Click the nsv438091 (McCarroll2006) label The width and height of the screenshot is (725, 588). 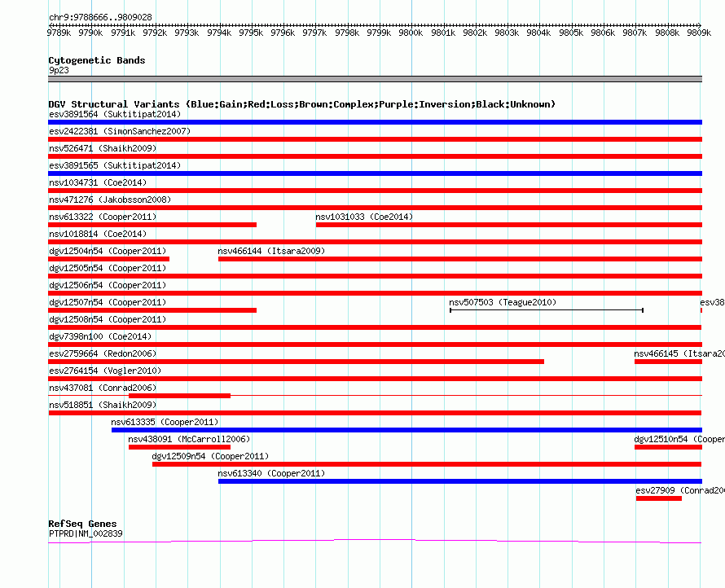[189, 439]
